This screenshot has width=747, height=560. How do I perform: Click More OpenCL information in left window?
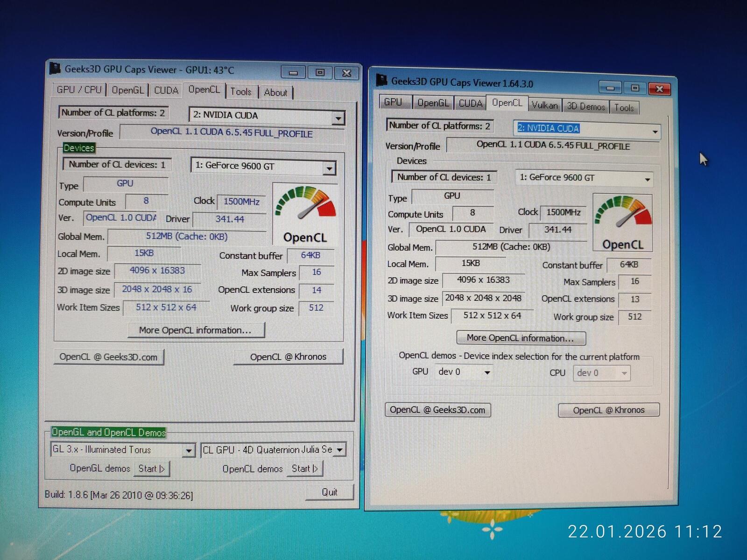pos(196,330)
